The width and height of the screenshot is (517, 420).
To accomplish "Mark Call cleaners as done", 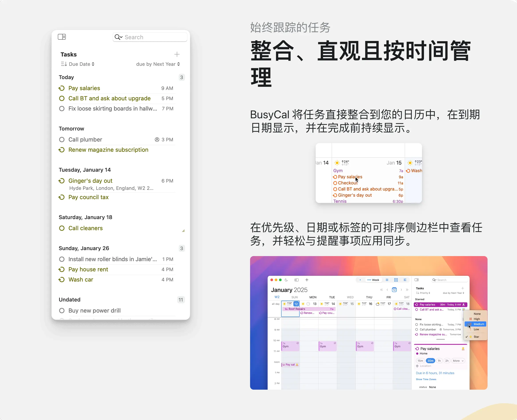I will pos(62,228).
